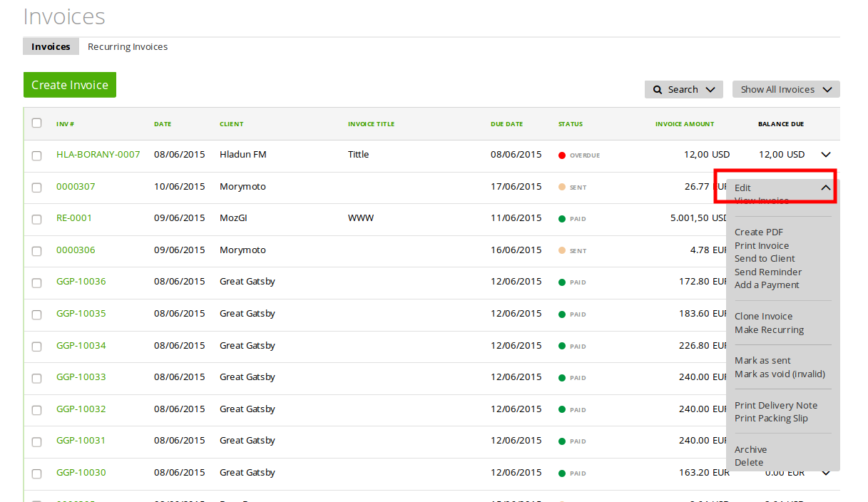Check the box for invoice GGP-10035
The width and height of the screenshot is (868, 502).
[36, 314]
